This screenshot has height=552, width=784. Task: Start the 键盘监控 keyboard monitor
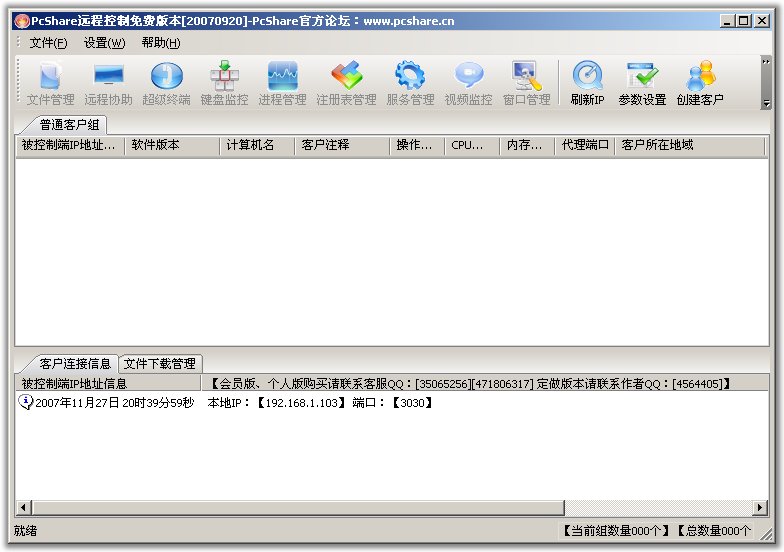[224, 83]
